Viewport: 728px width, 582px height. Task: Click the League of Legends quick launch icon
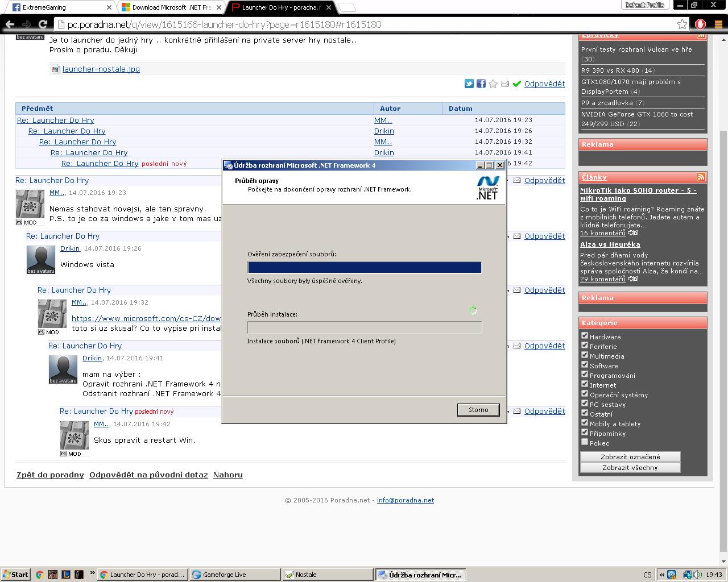65,575
